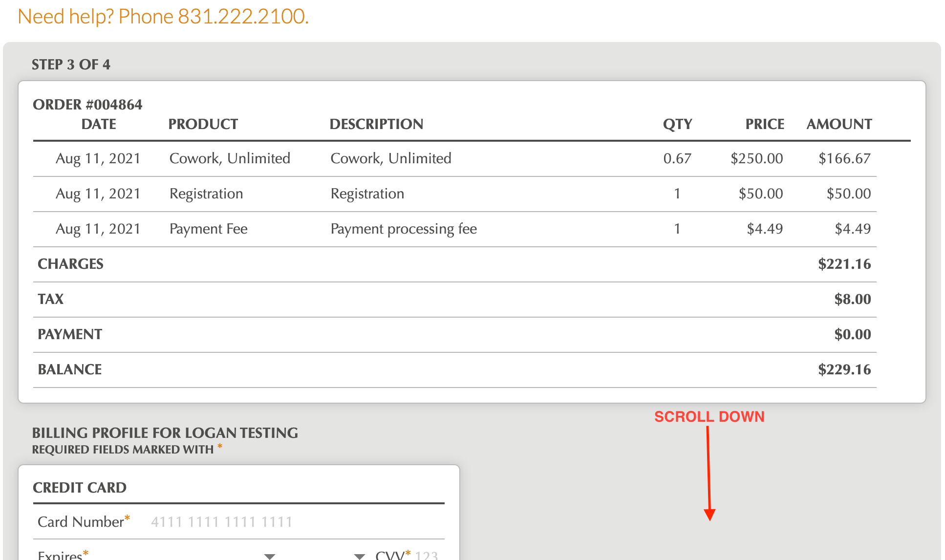Viewport: 945px width, 560px height.
Task: Open the expiration month dropdown
Action: (x=269, y=556)
